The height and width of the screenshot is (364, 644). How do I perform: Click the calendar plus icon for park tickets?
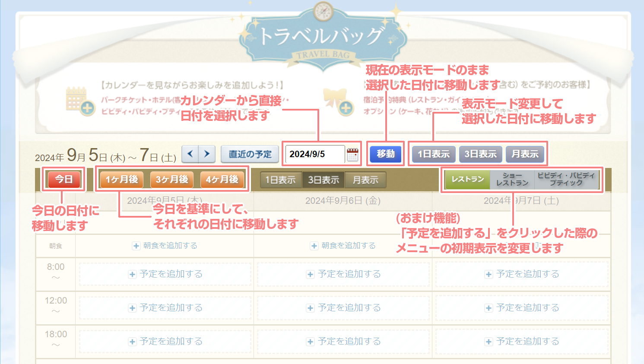tap(87, 108)
